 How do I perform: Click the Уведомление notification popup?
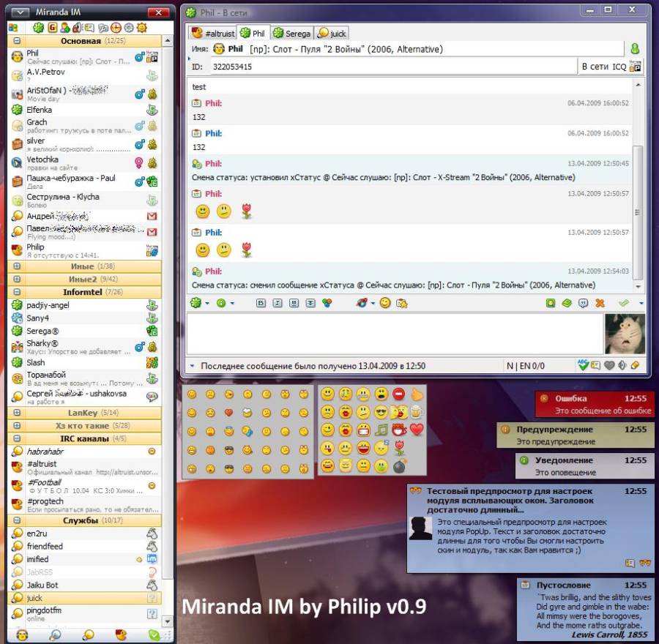tap(584, 466)
